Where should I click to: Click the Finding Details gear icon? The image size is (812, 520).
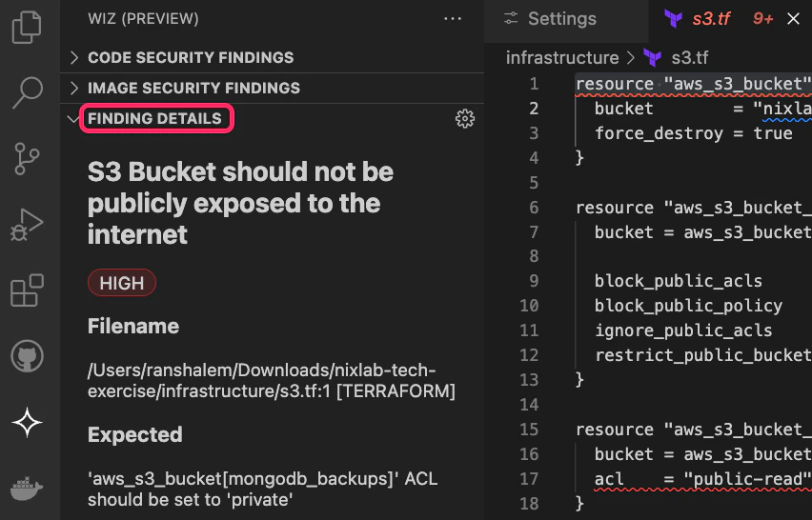coord(465,119)
